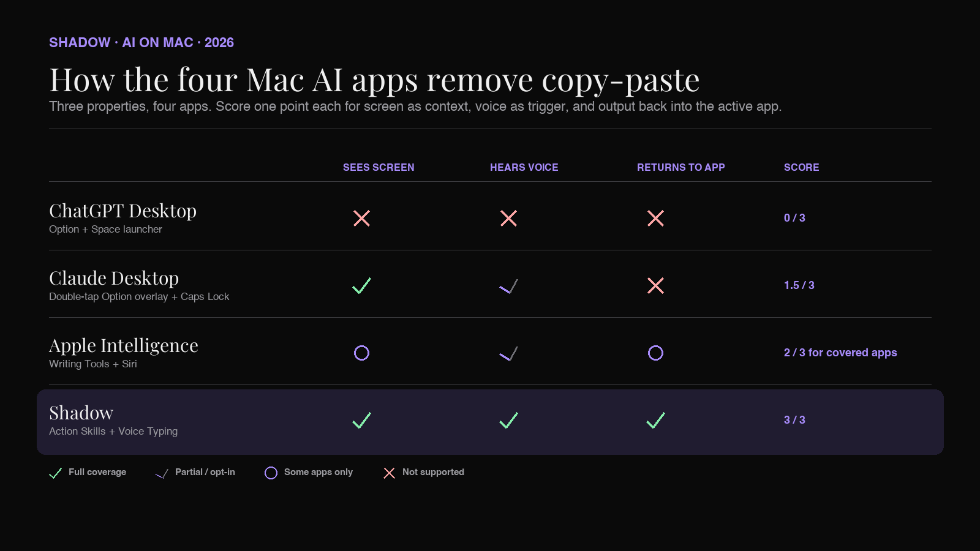Click the circle for Apple Intelligence Returns to App
Image resolution: width=980 pixels, height=551 pixels.
[655, 353]
